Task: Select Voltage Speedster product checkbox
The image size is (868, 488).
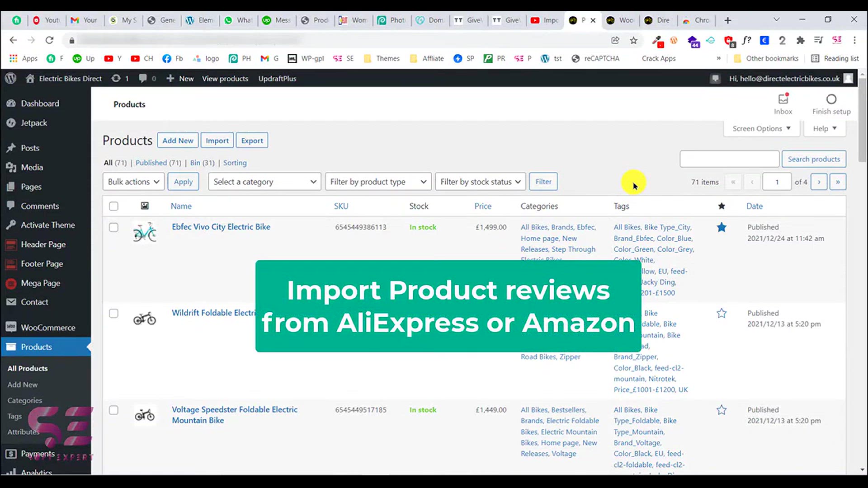Action: click(x=113, y=410)
